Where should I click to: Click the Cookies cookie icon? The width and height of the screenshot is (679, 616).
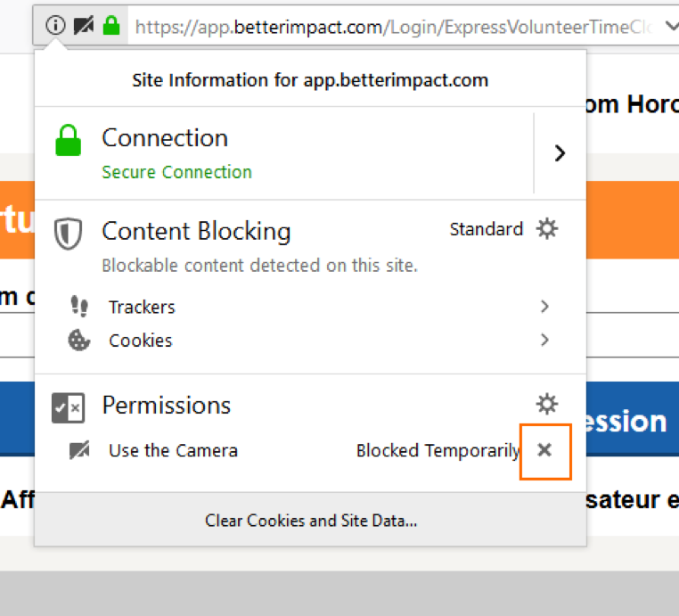pyautogui.click(x=79, y=341)
